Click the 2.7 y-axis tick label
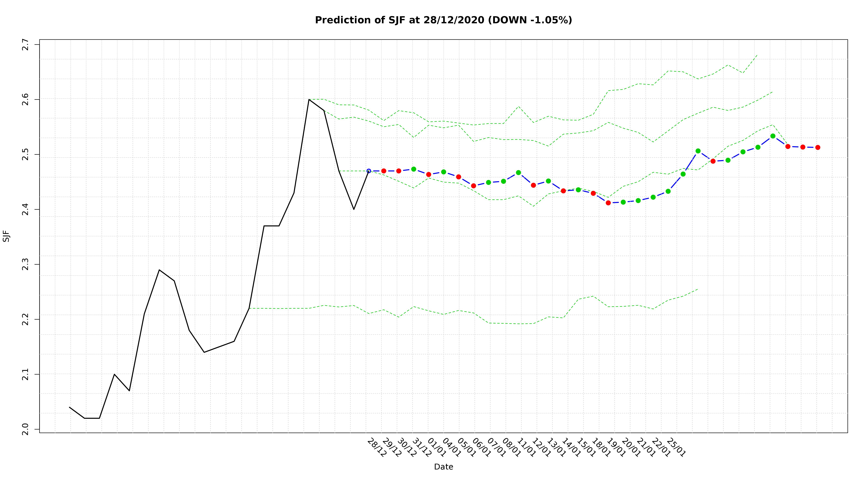Viewport: 868px width, 482px height. (26, 45)
